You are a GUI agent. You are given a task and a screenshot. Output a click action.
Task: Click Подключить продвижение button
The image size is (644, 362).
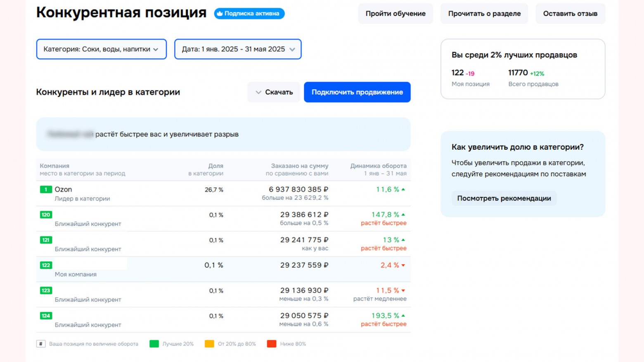[357, 92]
